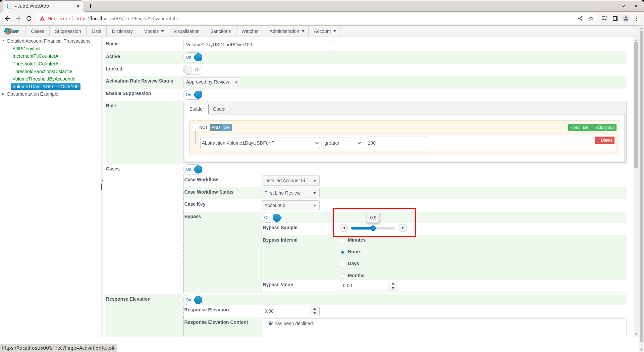Open a new browser tab
Image resolution: width=644 pixels, height=352 pixels.
pos(91,6)
